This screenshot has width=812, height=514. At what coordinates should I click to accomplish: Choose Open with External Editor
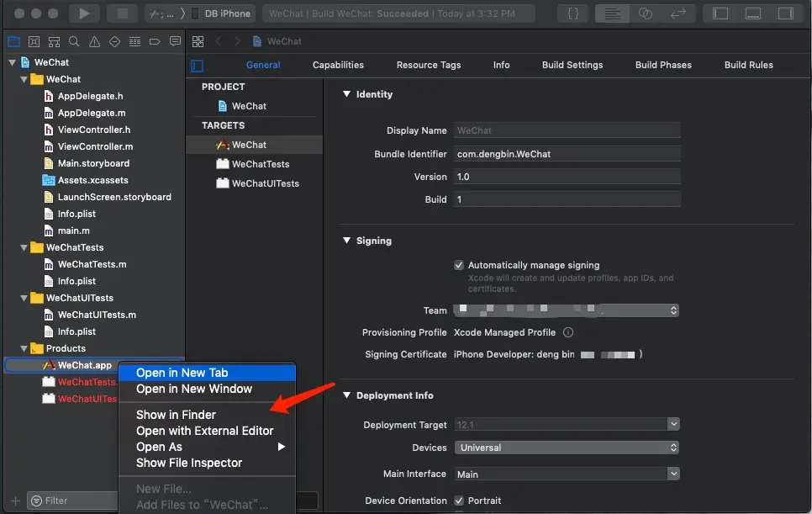click(x=207, y=431)
